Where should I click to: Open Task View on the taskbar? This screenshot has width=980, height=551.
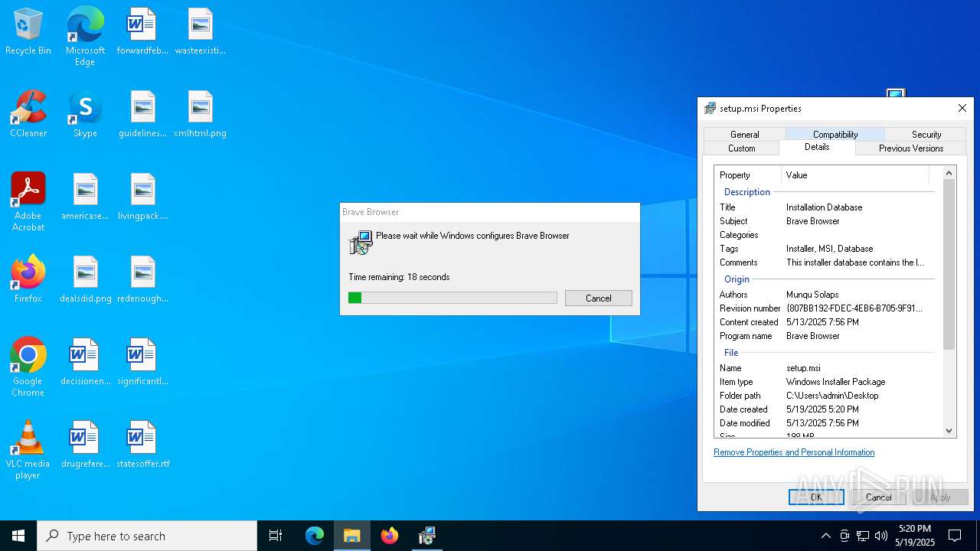point(276,536)
